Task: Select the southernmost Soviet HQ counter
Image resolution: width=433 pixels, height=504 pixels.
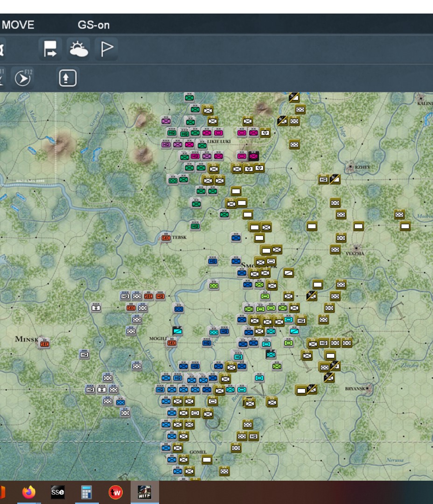Action: click(253, 436)
